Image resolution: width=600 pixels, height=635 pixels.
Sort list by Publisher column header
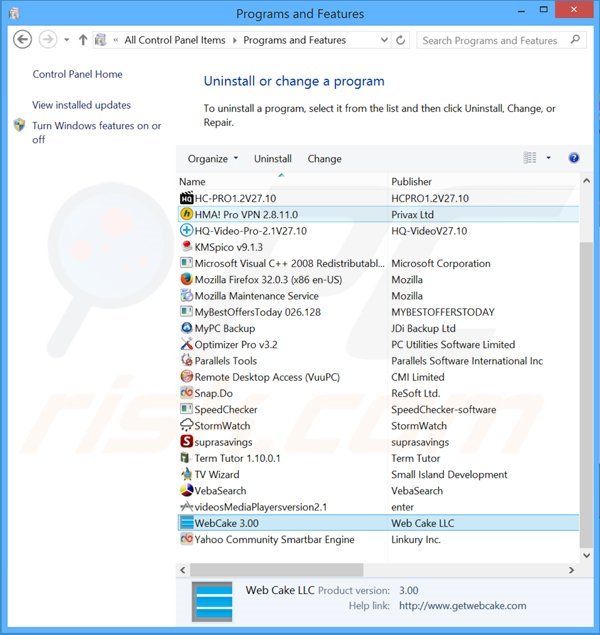(412, 182)
